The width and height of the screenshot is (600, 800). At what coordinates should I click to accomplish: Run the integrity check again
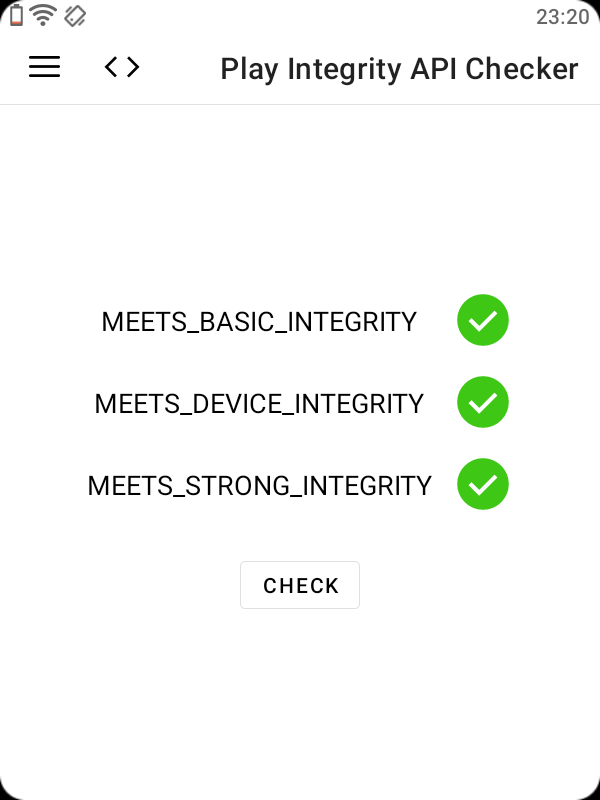click(300, 585)
